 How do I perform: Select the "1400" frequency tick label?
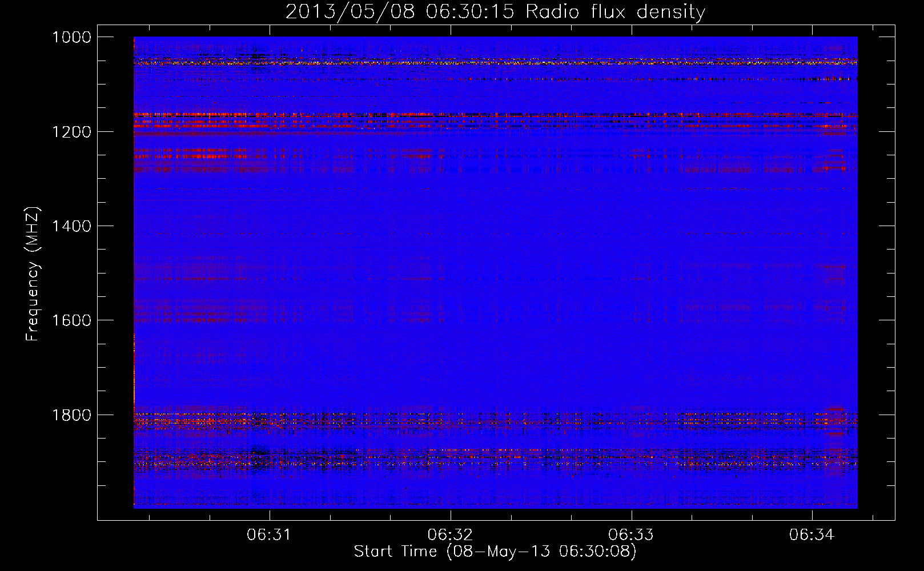71,226
